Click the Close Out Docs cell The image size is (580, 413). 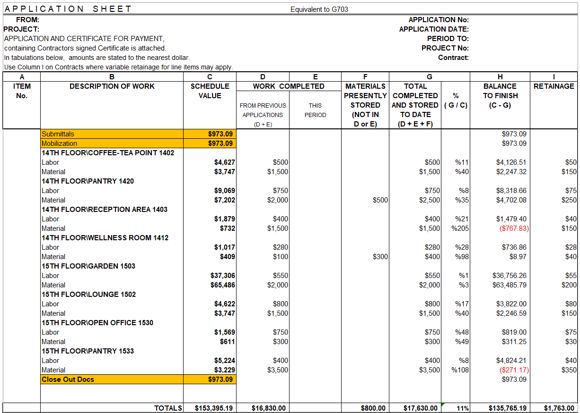pos(112,379)
